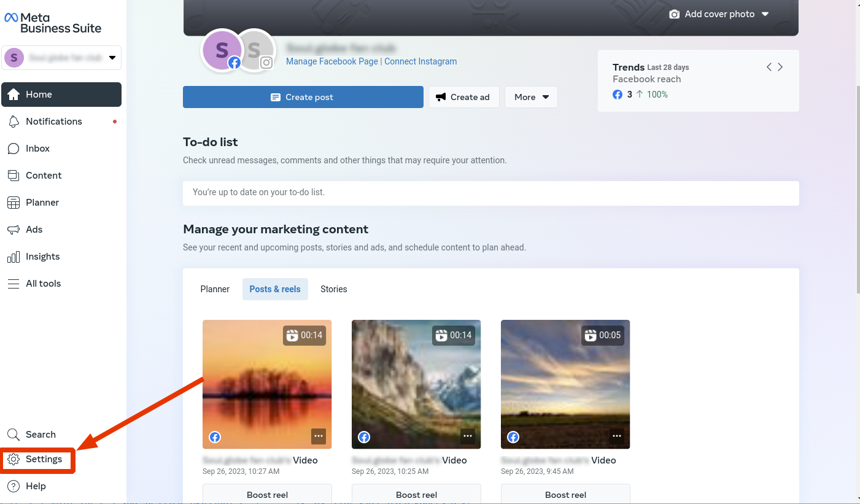Click the Create ad button
This screenshot has width=860, height=504.
(x=463, y=97)
